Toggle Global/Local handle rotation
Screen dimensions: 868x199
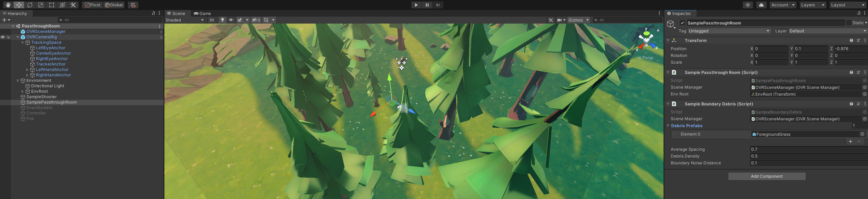(x=114, y=5)
